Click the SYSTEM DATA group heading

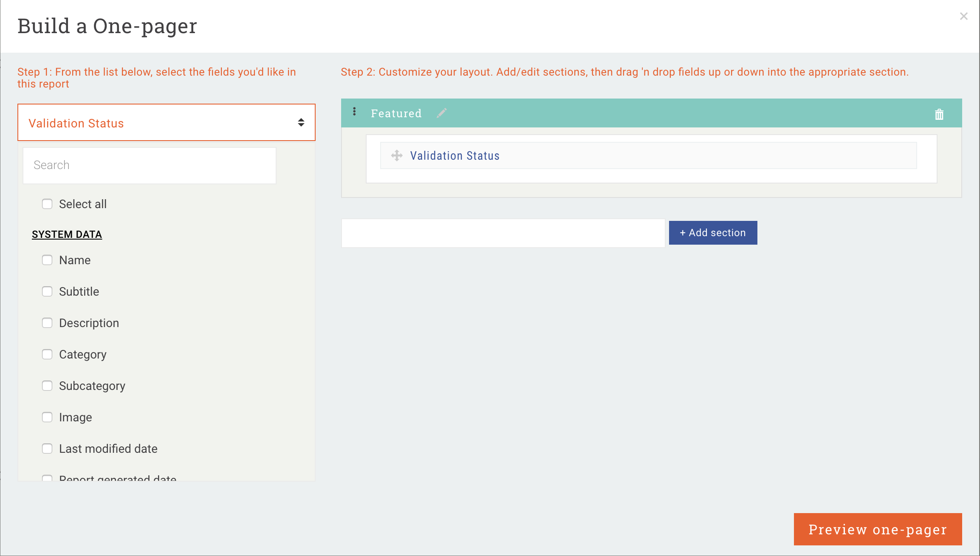pyautogui.click(x=67, y=234)
